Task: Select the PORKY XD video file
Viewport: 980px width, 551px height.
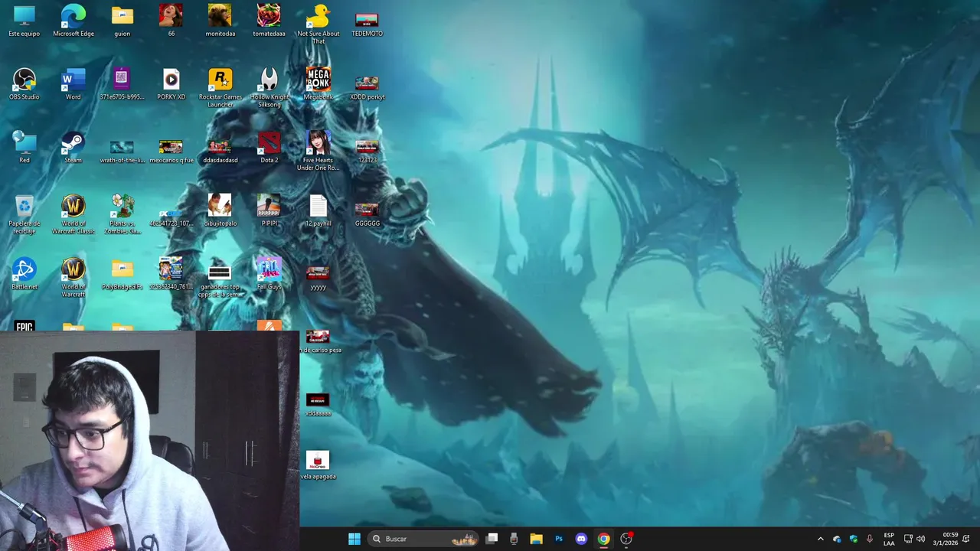Action: 171,84
